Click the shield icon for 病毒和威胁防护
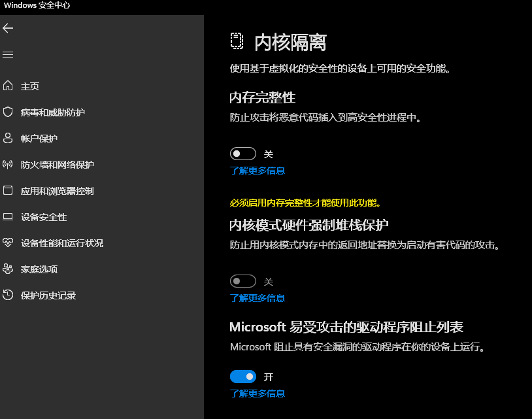 (x=8, y=112)
